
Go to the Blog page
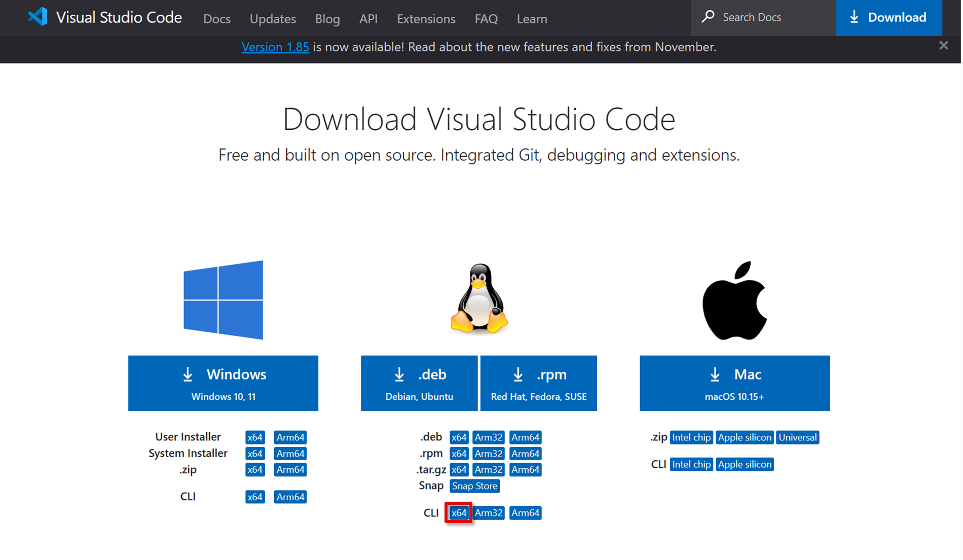point(327,19)
